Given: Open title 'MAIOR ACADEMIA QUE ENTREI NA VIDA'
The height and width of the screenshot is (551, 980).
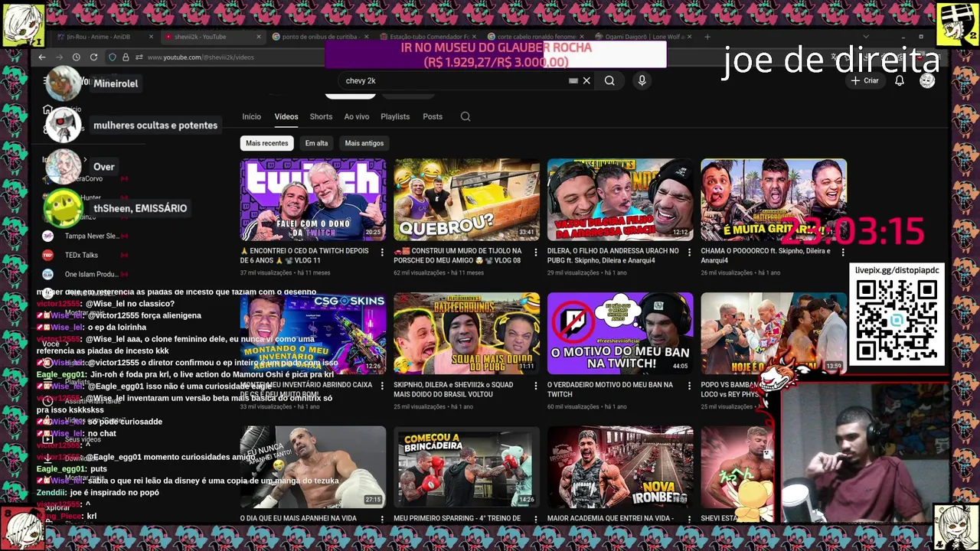Looking at the screenshot, I should pos(610,518).
